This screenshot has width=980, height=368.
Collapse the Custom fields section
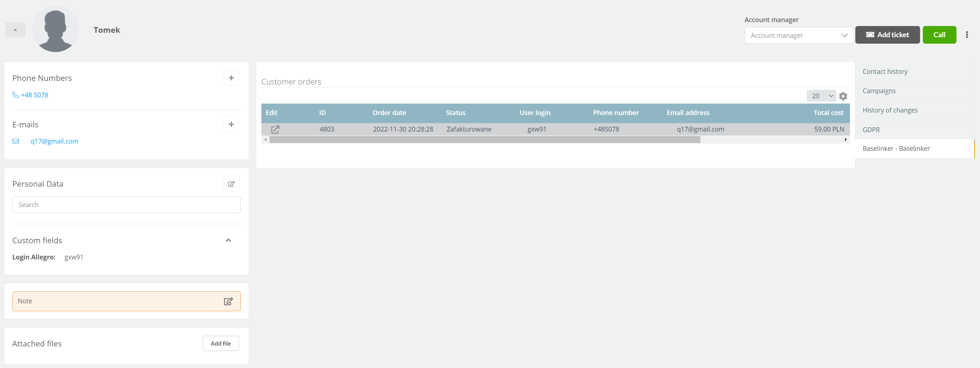pyautogui.click(x=228, y=240)
